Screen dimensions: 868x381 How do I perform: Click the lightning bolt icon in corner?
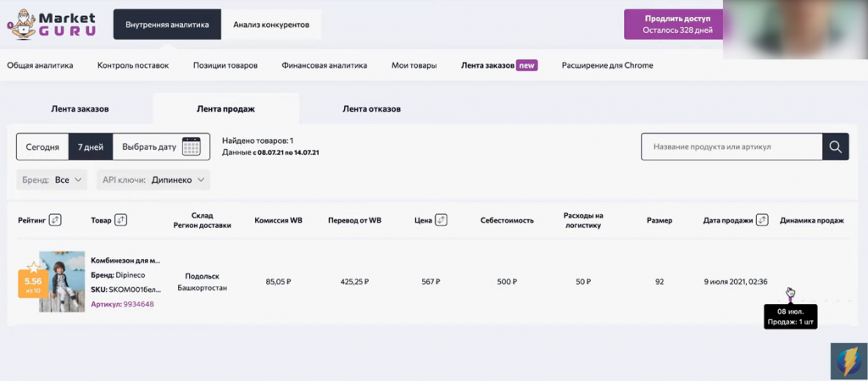(847, 358)
